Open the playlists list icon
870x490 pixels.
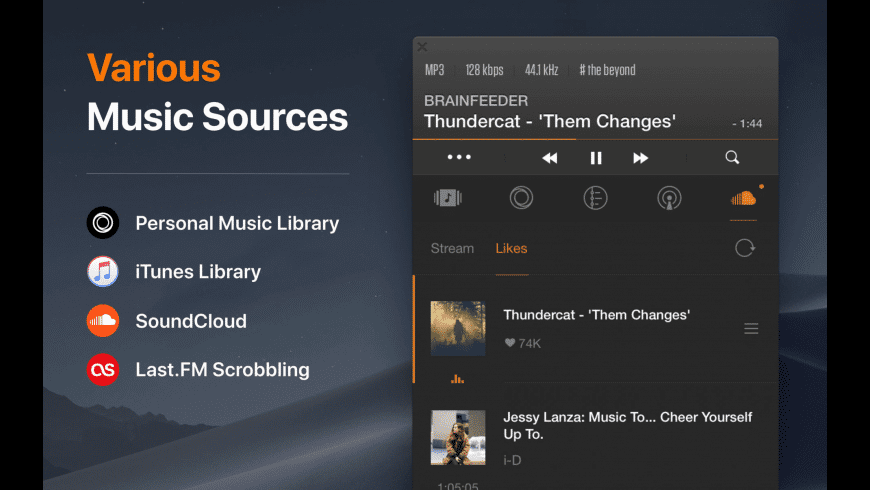coord(595,198)
